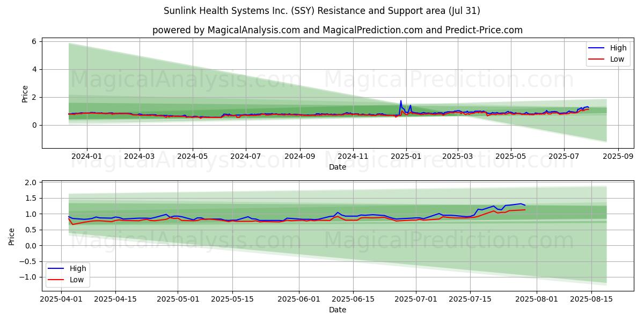The image size is (644, 322).
Task: Click the 'Date' label under the bottom chart
Action: click(x=338, y=310)
